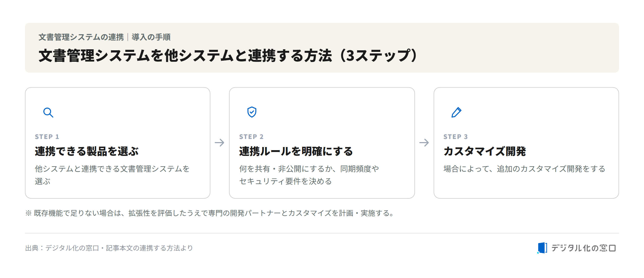This screenshot has height=278, width=644.
Task: Click the Step 2 description about セキュリティ要件
Action: coord(309,175)
